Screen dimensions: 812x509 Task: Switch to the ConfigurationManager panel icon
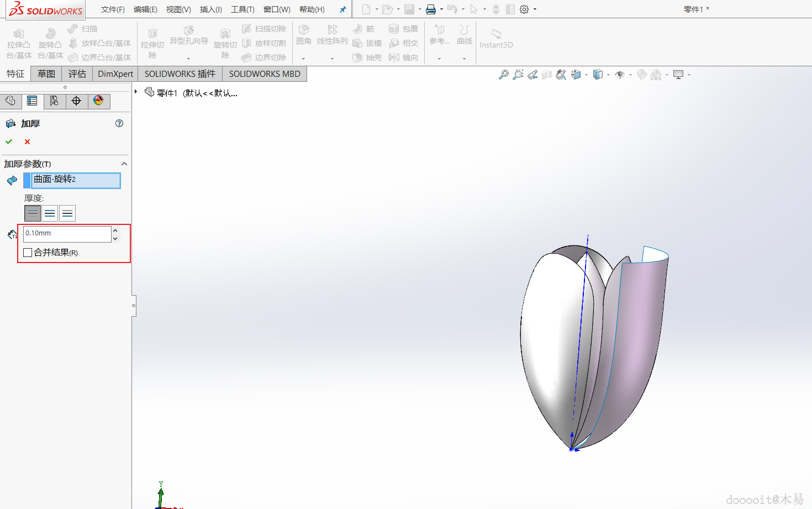[x=54, y=101]
